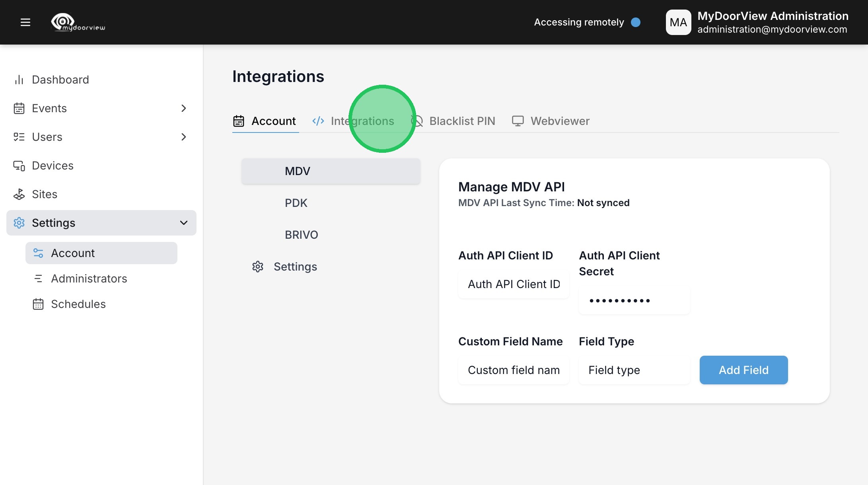Screen dimensions: 868x485
Task: Click the MA user avatar
Action: click(678, 22)
